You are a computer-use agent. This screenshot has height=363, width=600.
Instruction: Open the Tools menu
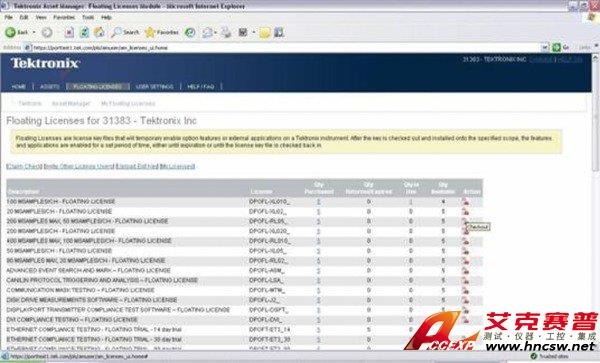(x=88, y=17)
